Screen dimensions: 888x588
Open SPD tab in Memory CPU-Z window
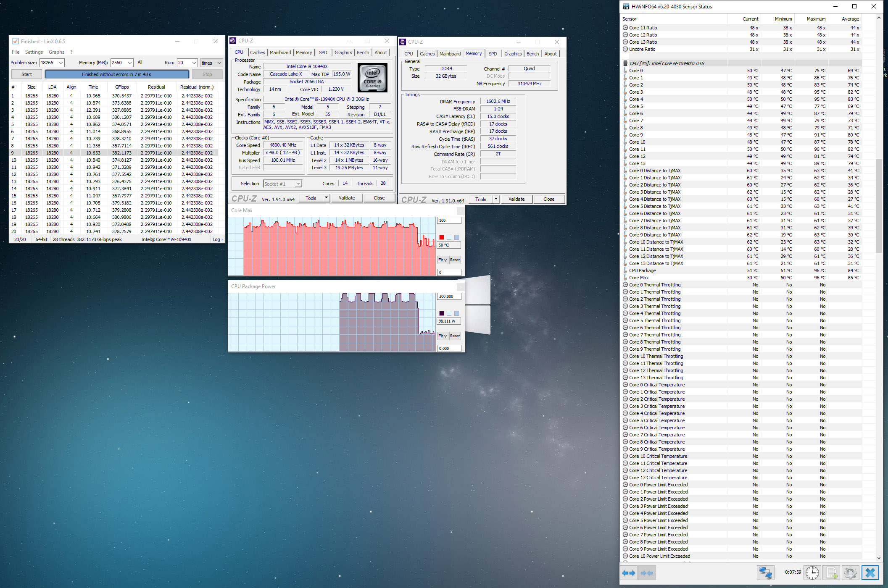[x=493, y=54]
